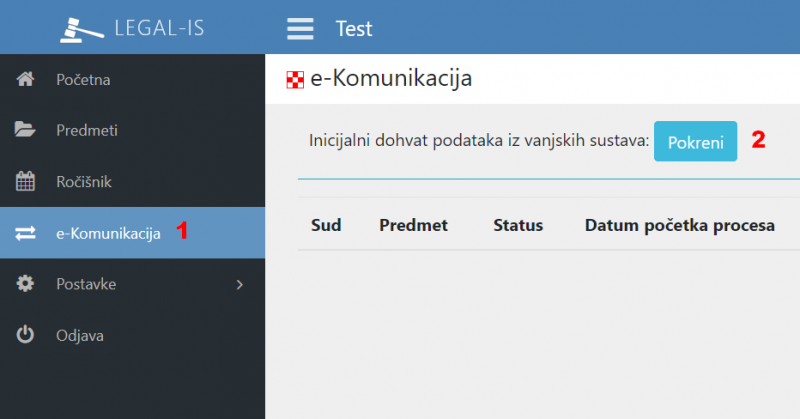Viewport: 800px width, 419px height.
Task: Click the gavel logo icon
Action: point(82,28)
